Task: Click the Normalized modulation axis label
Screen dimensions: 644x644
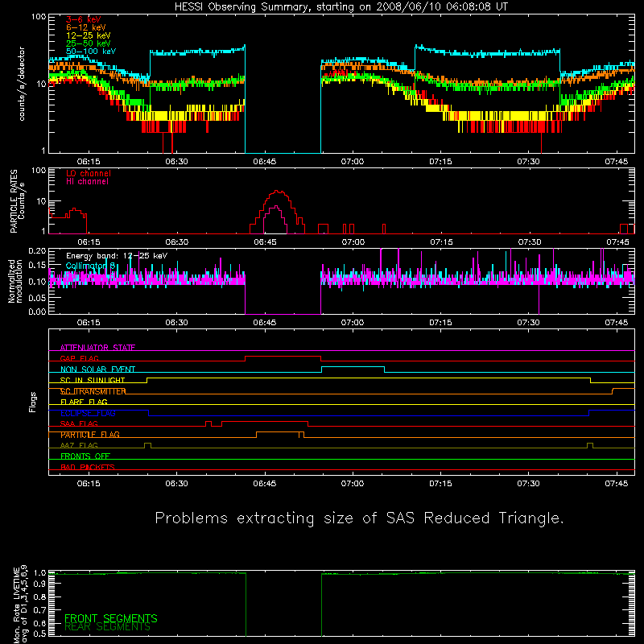Action: 15,281
